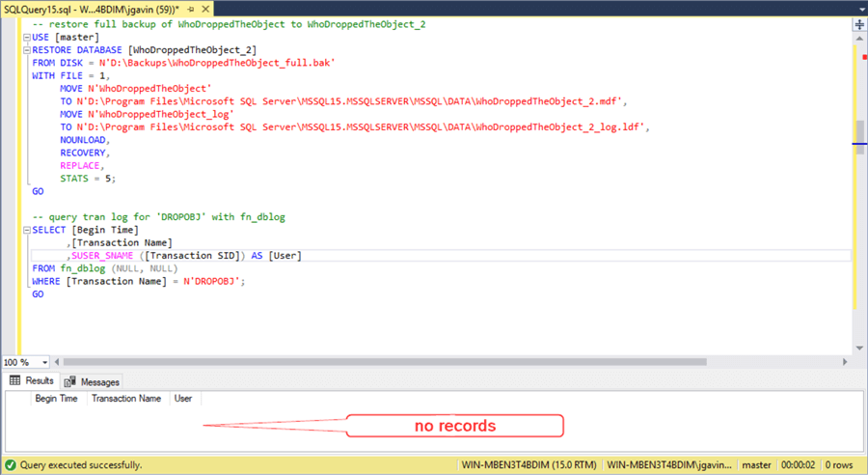Click the Begin Time column header
The width and height of the screenshot is (868, 475).
[x=57, y=399]
